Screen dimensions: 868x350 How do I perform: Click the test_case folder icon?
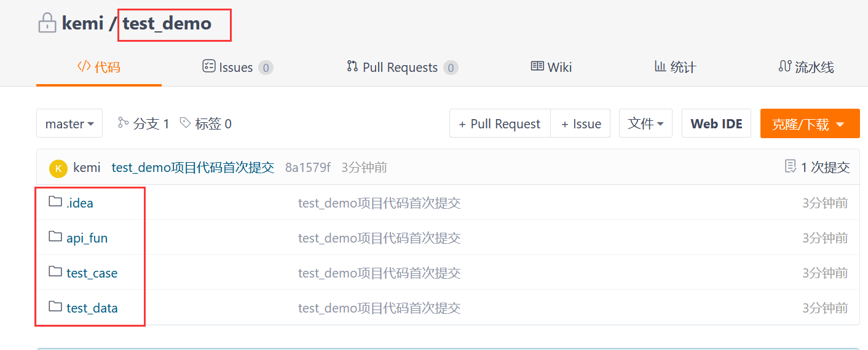pos(55,272)
